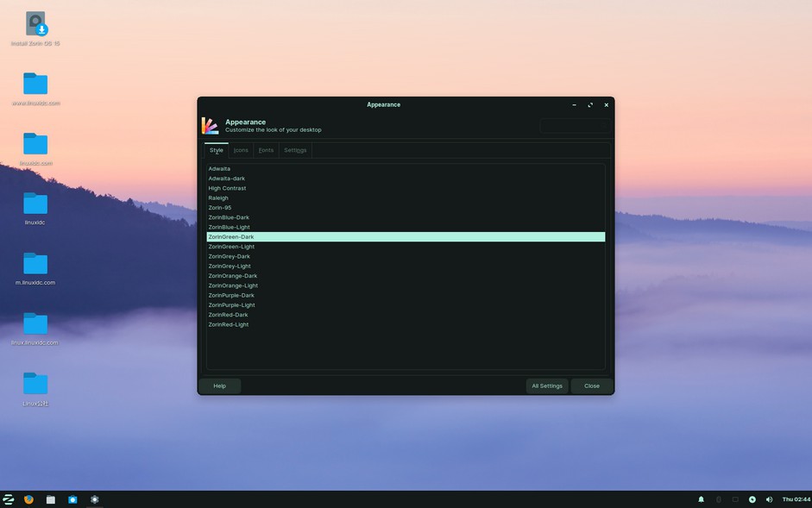Select the High Contrast theme
The image size is (812, 508).
[406, 189]
